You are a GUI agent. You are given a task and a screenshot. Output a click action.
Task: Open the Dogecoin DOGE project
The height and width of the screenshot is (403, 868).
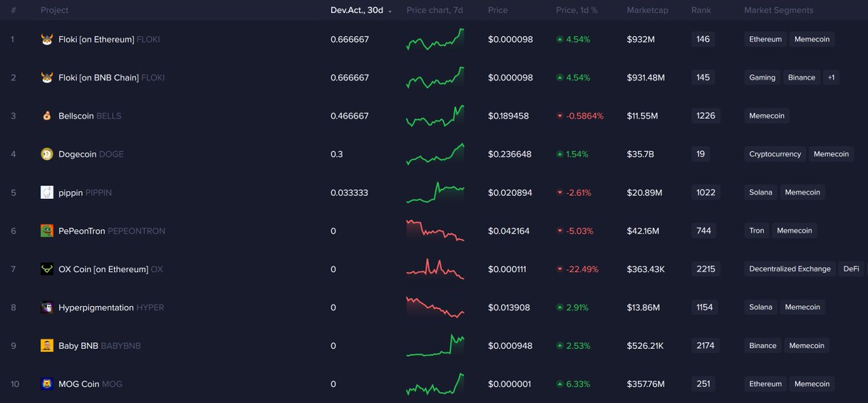point(91,154)
